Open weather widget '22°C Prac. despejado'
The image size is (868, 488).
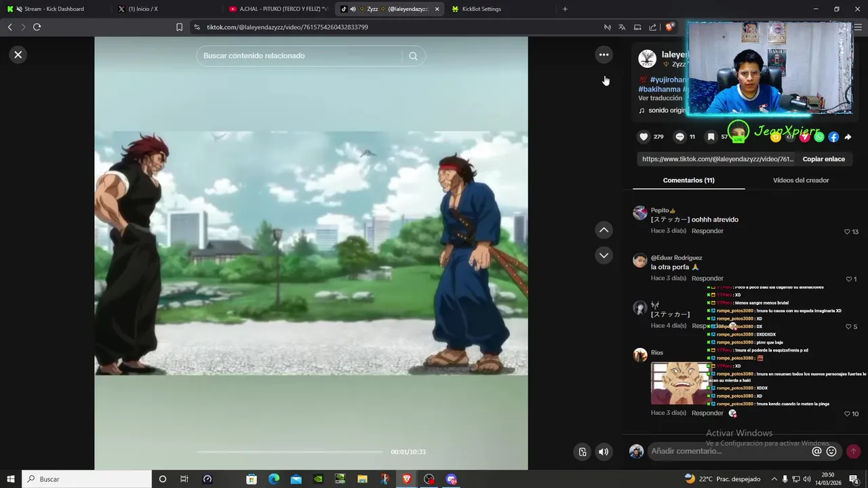pos(723,479)
